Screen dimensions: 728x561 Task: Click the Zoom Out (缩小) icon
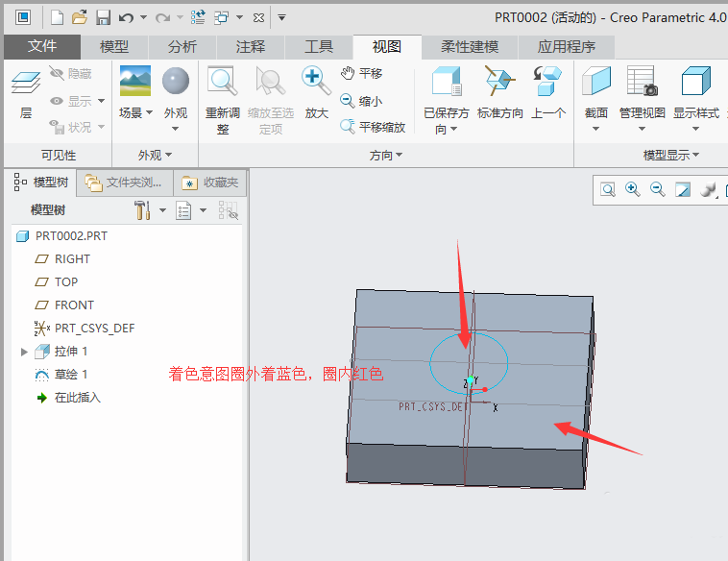coord(349,101)
